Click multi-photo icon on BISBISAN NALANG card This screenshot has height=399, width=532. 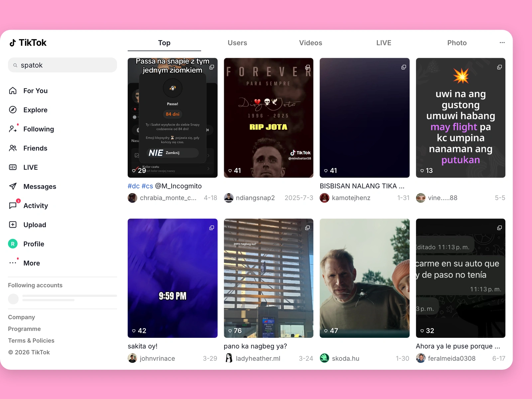click(404, 67)
